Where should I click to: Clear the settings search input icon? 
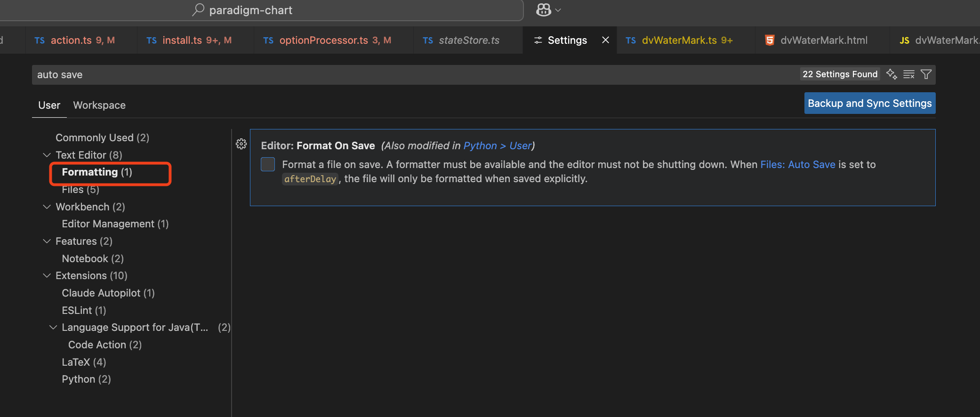pyautogui.click(x=909, y=74)
